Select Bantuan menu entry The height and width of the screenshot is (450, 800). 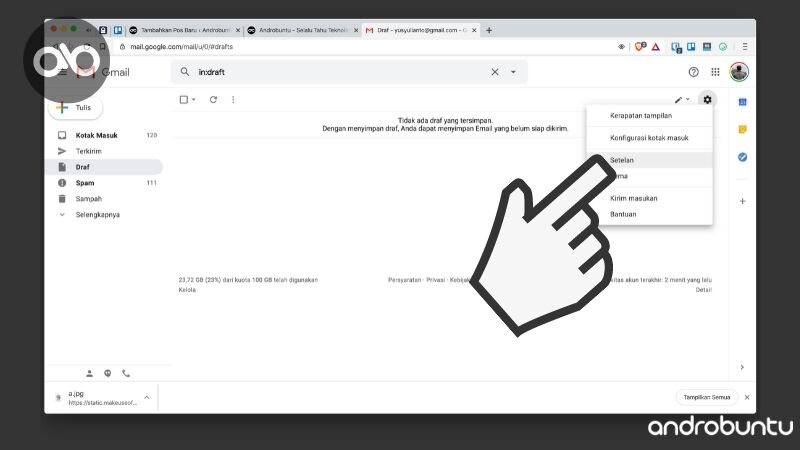point(649,214)
